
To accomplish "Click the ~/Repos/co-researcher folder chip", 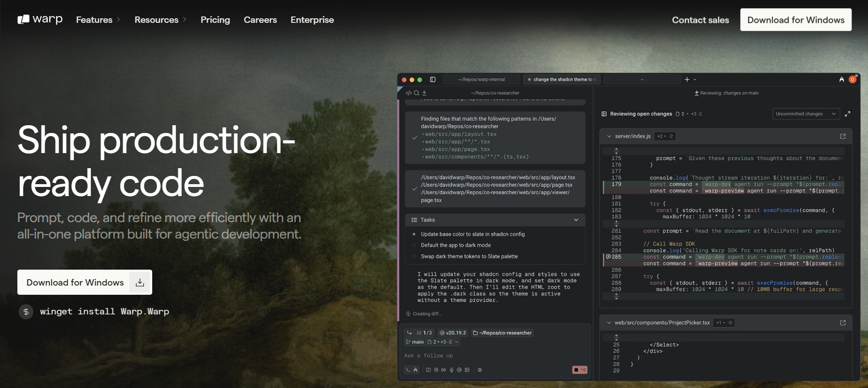I will (x=502, y=333).
